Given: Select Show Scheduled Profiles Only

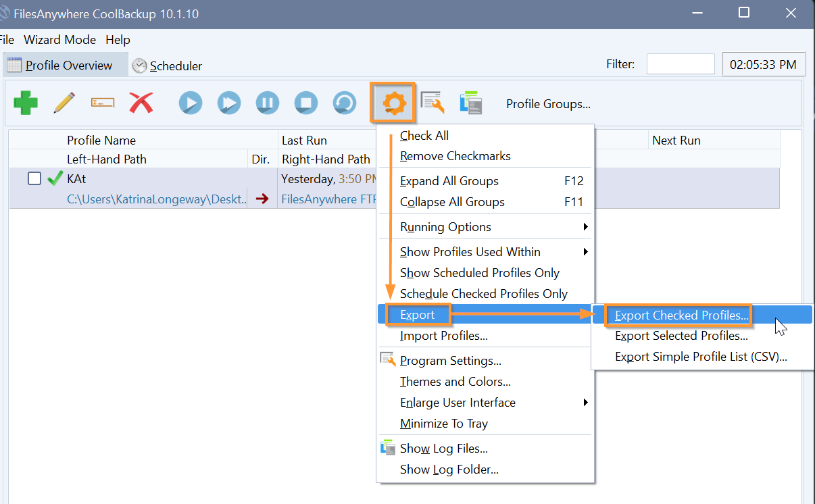Looking at the screenshot, I should (485, 273).
